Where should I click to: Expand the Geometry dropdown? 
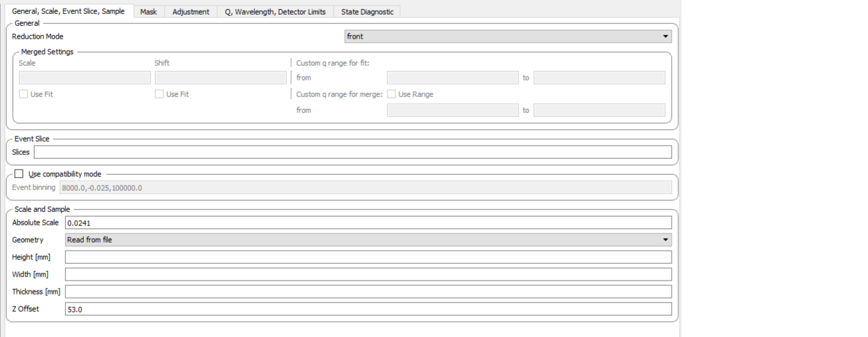pyautogui.click(x=367, y=240)
